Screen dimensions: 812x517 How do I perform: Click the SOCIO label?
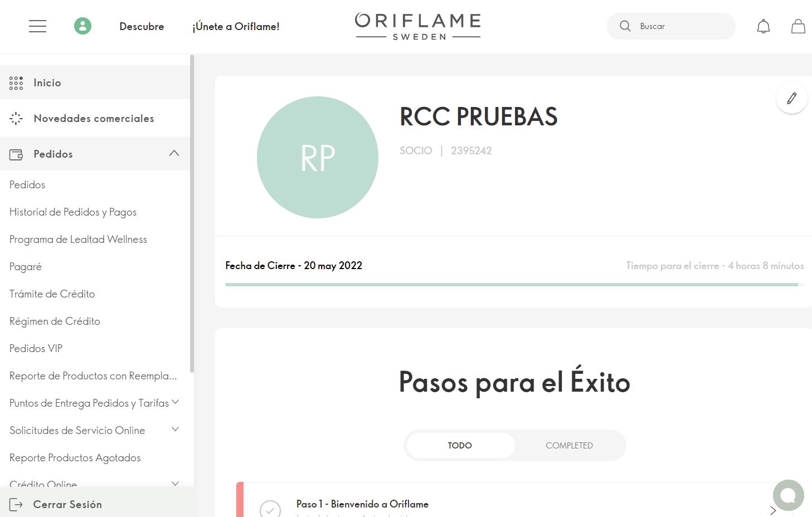coord(416,151)
